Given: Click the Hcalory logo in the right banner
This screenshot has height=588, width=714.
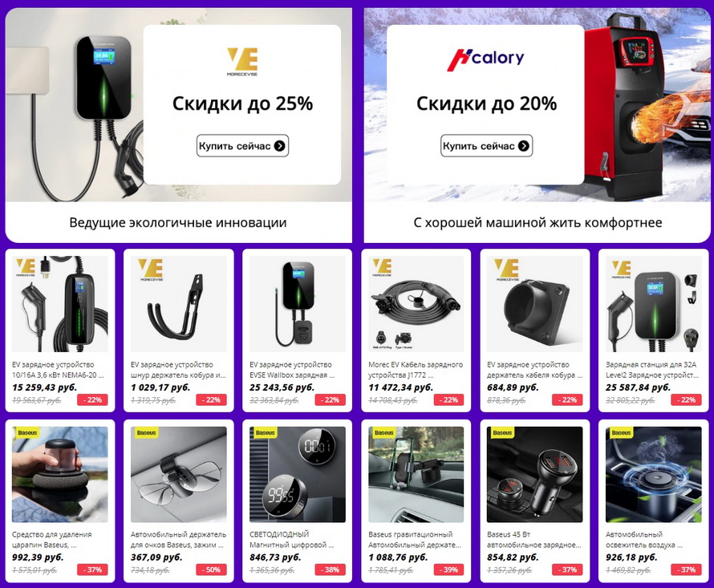Looking at the screenshot, I should pos(485,59).
